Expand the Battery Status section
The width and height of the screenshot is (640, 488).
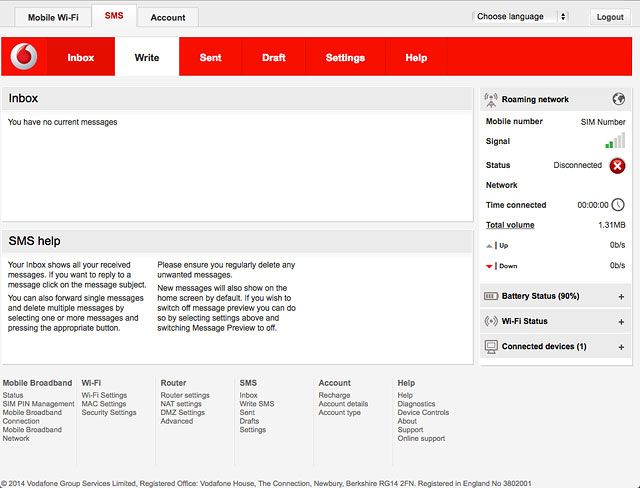[x=621, y=297]
